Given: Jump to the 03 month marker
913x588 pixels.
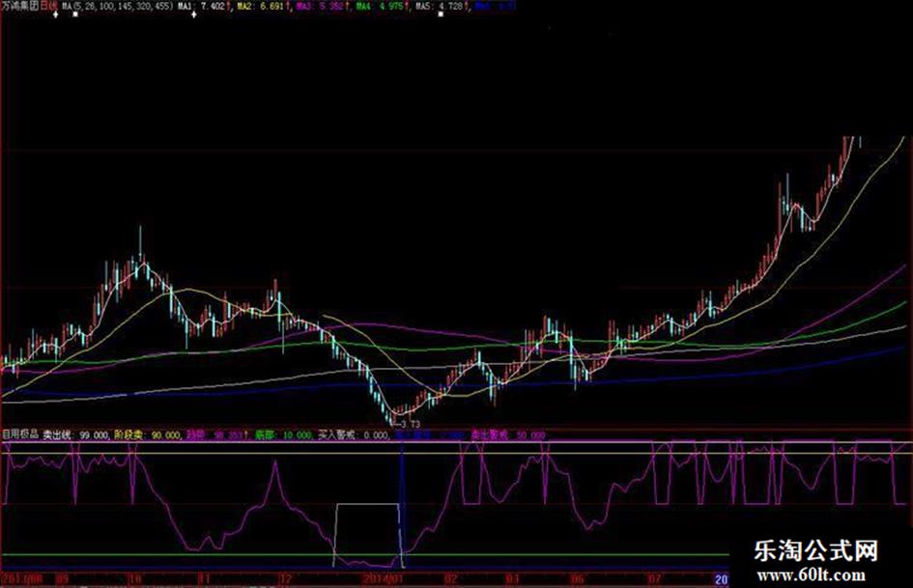Looking at the screenshot, I should [x=512, y=579].
